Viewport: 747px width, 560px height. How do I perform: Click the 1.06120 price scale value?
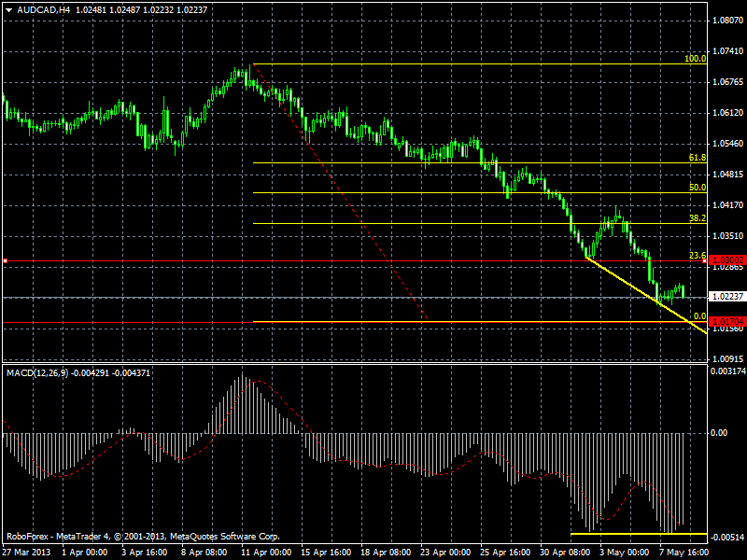click(727, 113)
